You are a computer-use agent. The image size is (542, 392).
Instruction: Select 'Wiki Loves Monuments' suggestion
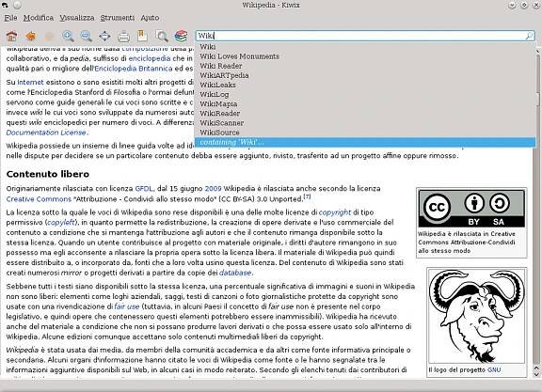pos(365,56)
